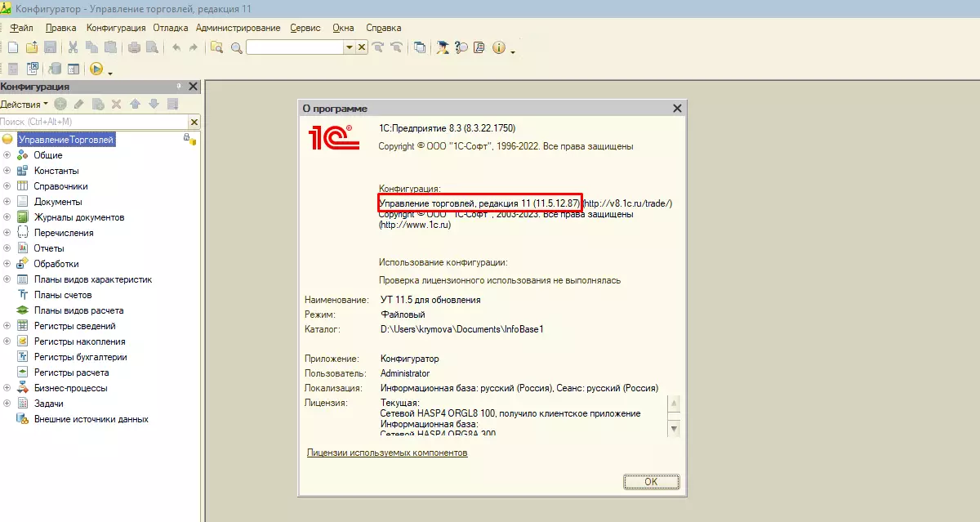Pin the Конфигурация panel

[x=179, y=86]
